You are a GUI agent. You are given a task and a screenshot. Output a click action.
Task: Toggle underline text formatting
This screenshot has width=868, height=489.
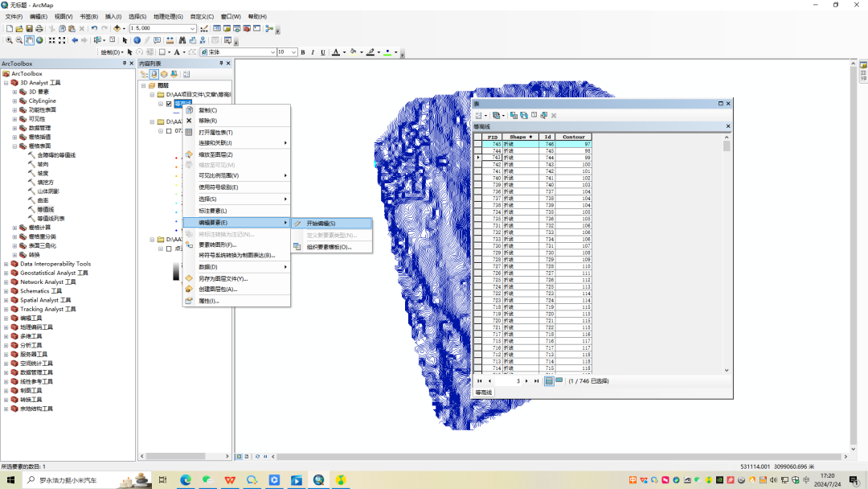pos(323,52)
